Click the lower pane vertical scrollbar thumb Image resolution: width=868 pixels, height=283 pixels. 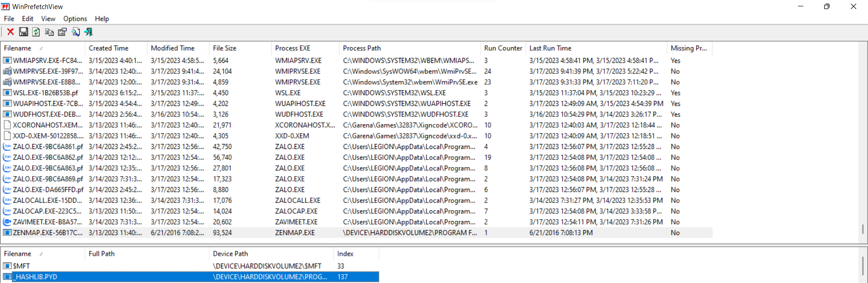863,266
